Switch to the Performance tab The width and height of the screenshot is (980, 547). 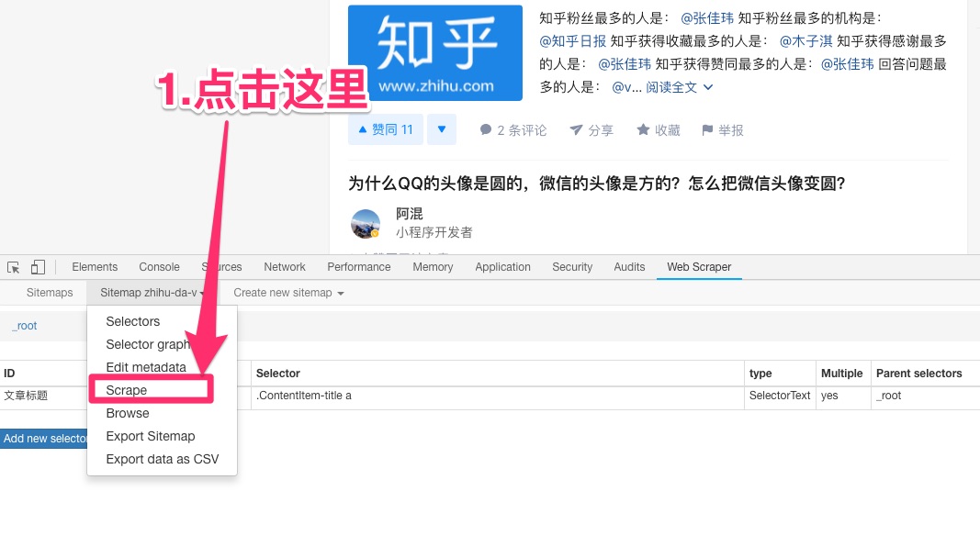tap(359, 267)
